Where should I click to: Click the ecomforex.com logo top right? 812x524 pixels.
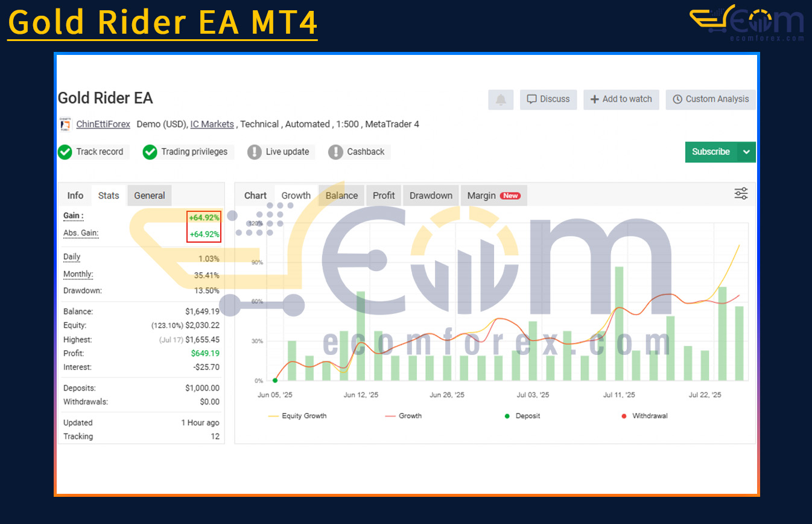(x=747, y=22)
